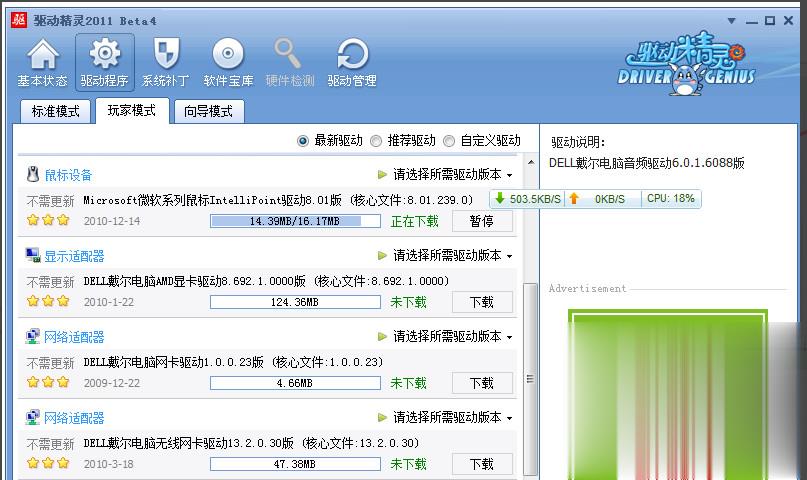Click star rating of Microsoft IntelliPoint driver

(x=48, y=220)
